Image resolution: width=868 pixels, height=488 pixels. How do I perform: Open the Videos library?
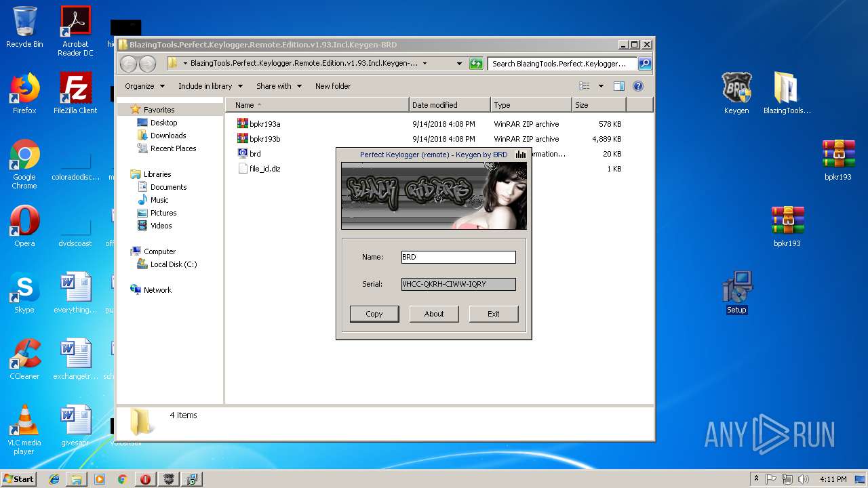[161, 226]
